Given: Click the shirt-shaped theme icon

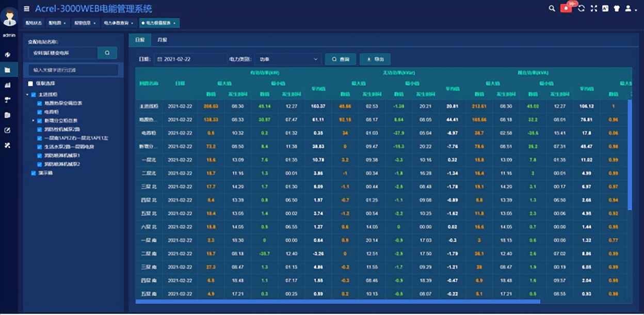Looking at the screenshot, I should (617, 8).
